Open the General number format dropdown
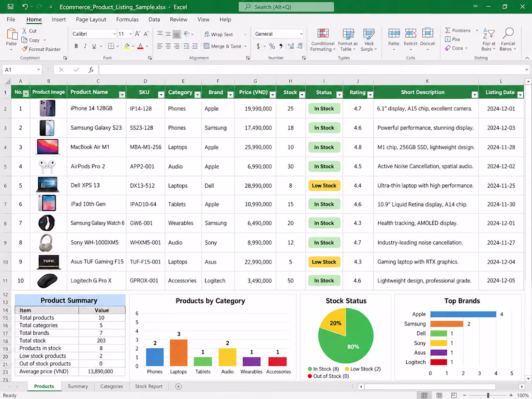This screenshot has height=399, width=532. [x=301, y=34]
